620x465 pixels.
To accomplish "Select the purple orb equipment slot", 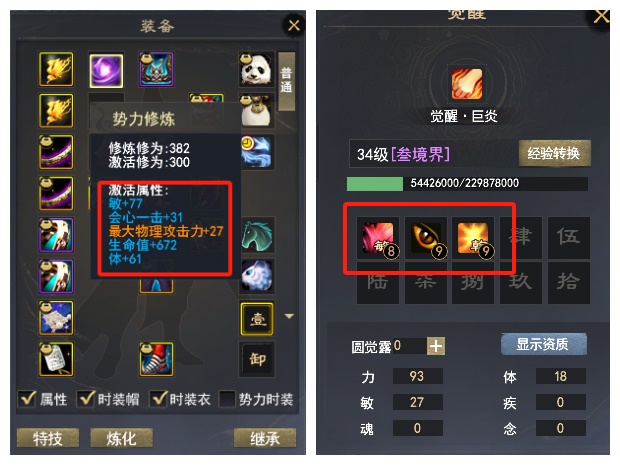I will [106, 70].
